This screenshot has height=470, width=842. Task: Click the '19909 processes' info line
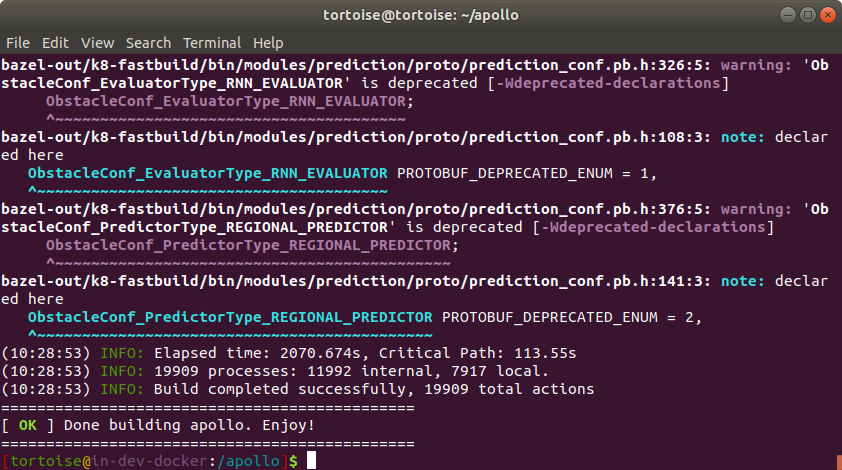click(x=275, y=371)
